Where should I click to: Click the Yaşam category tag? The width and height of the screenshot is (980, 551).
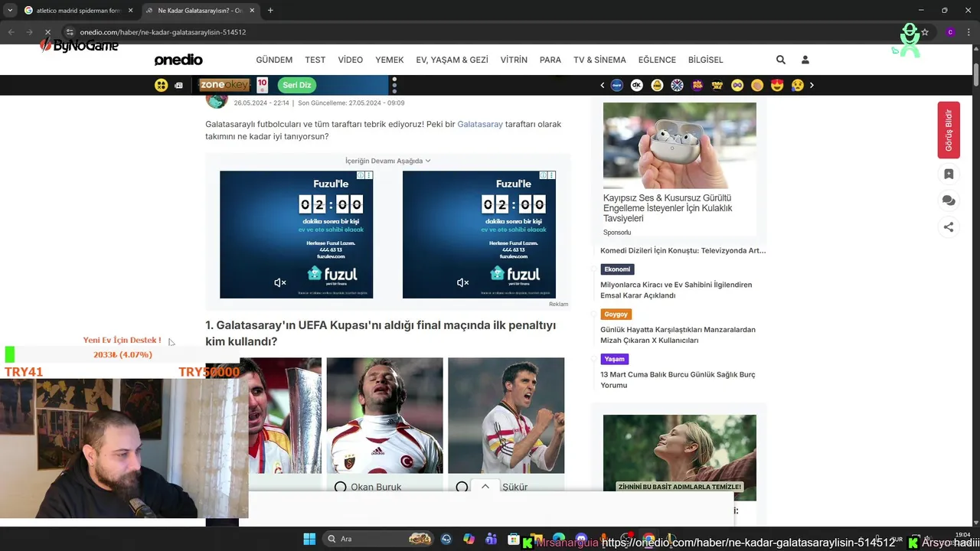(x=614, y=359)
